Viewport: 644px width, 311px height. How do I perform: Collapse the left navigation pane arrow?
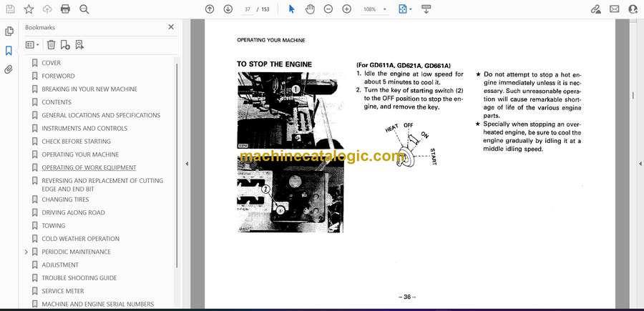187,164
